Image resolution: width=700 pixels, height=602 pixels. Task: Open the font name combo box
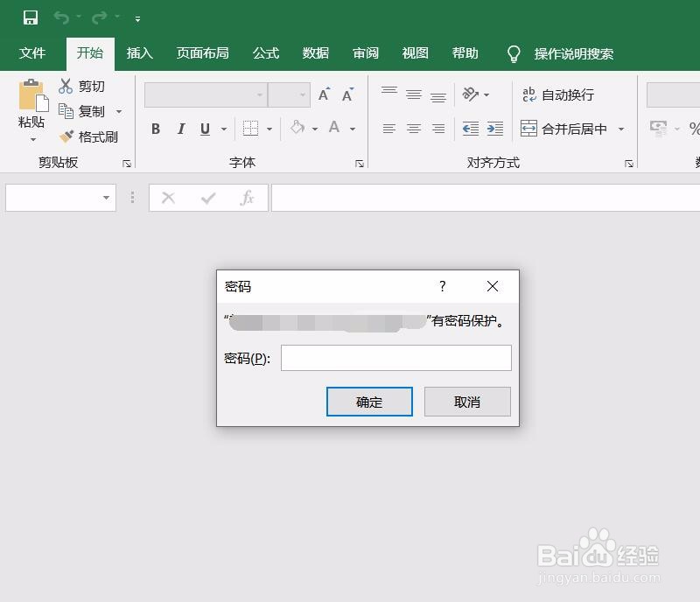(206, 94)
